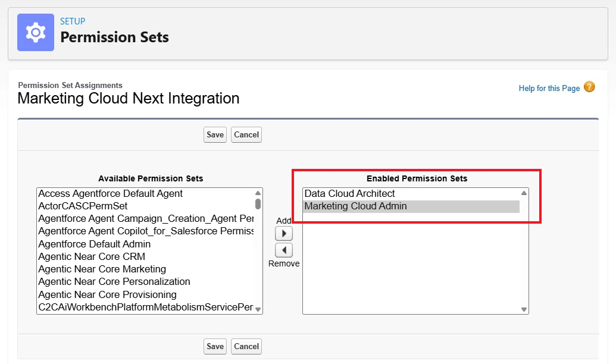Image resolution: width=616 pixels, height=364 pixels.
Task: Click the Setup gear icon
Action: (35, 32)
